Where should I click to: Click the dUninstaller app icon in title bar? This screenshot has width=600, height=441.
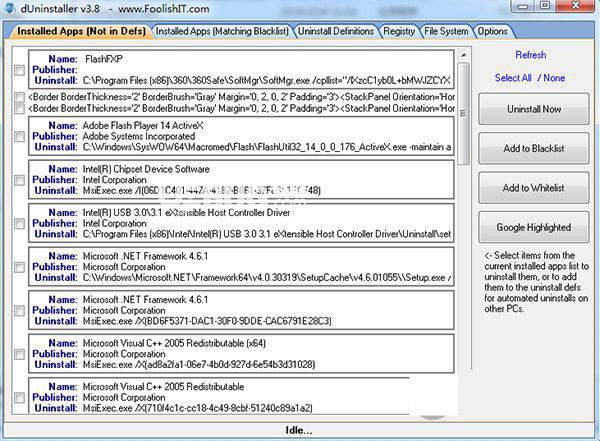point(9,8)
